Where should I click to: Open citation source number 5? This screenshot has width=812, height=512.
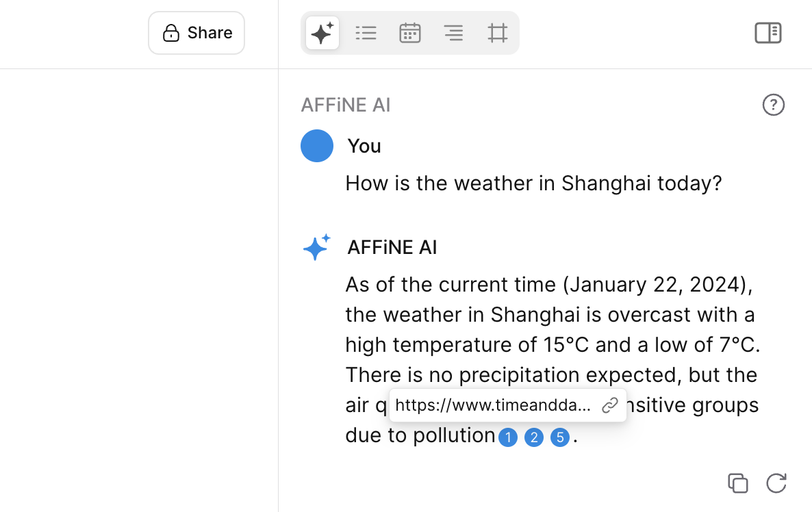(560, 437)
